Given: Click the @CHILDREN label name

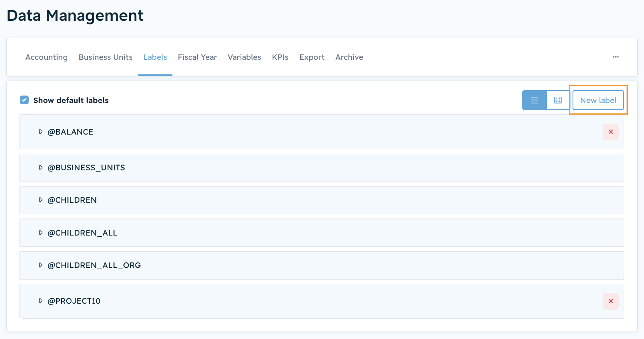Looking at the screenshot, I should tap(72, 200).
